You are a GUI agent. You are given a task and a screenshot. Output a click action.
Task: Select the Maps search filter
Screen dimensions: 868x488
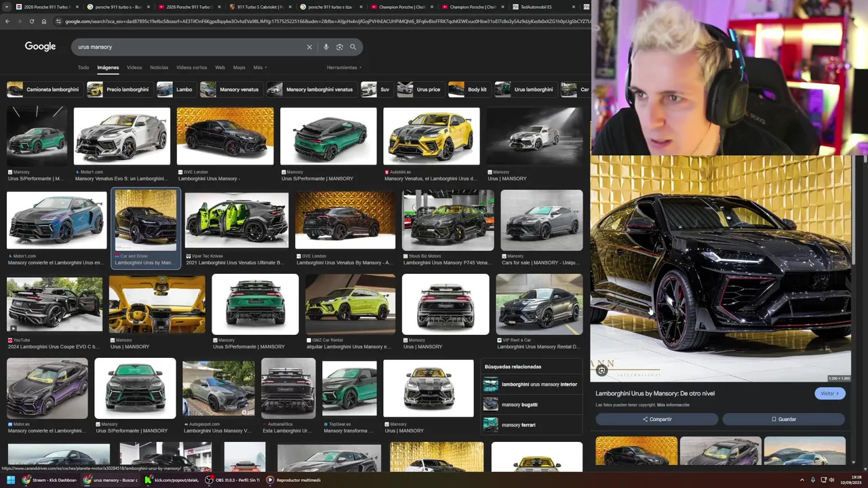tap(239, 67)
